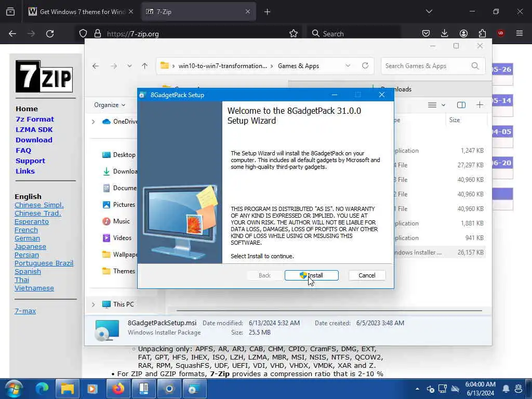
Task: Expand the OneDrive tree node
Action: (x=94, y=122)
